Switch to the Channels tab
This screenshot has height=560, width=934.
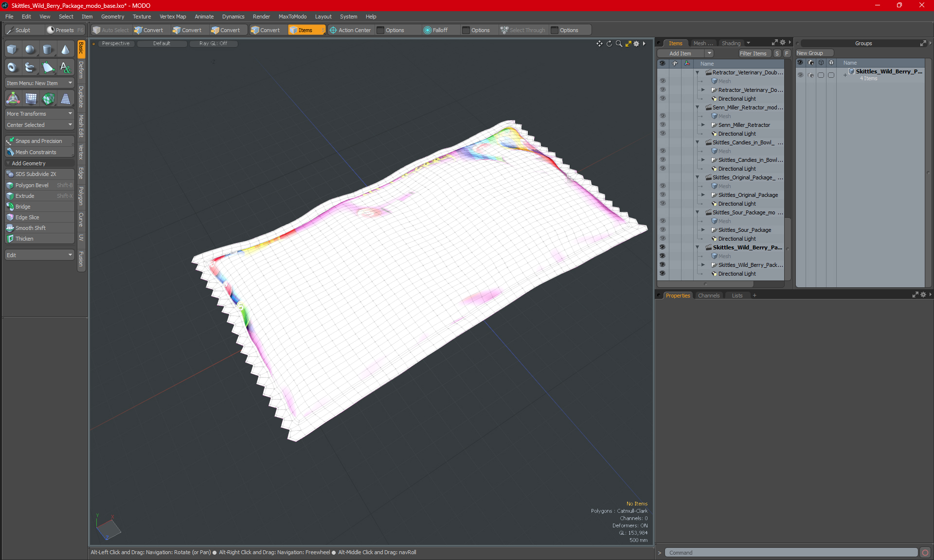[708, 296]
